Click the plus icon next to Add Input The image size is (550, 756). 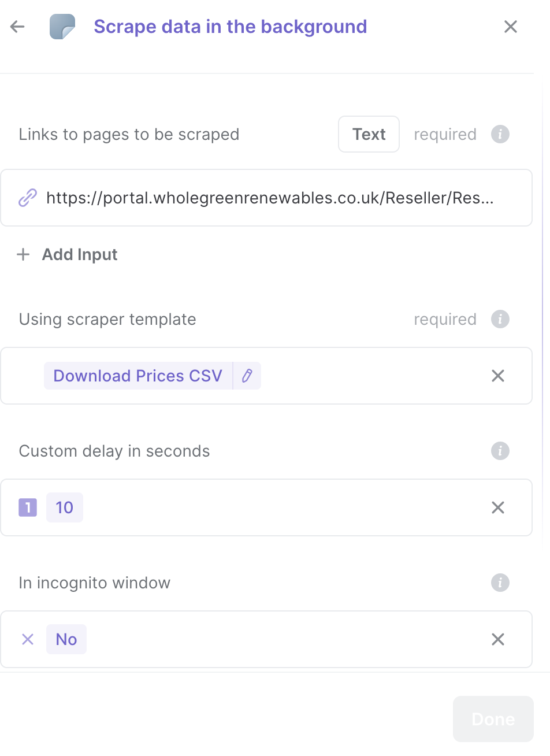click(23, 254)
